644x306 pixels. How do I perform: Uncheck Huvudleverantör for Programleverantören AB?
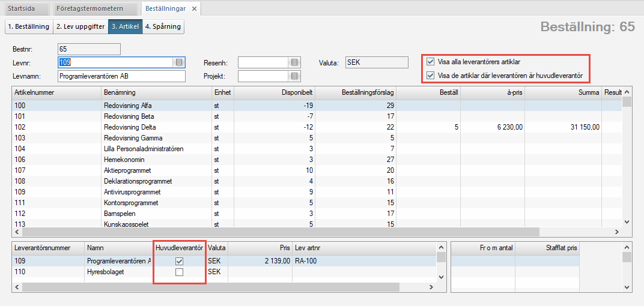click(x=179, y=261)
